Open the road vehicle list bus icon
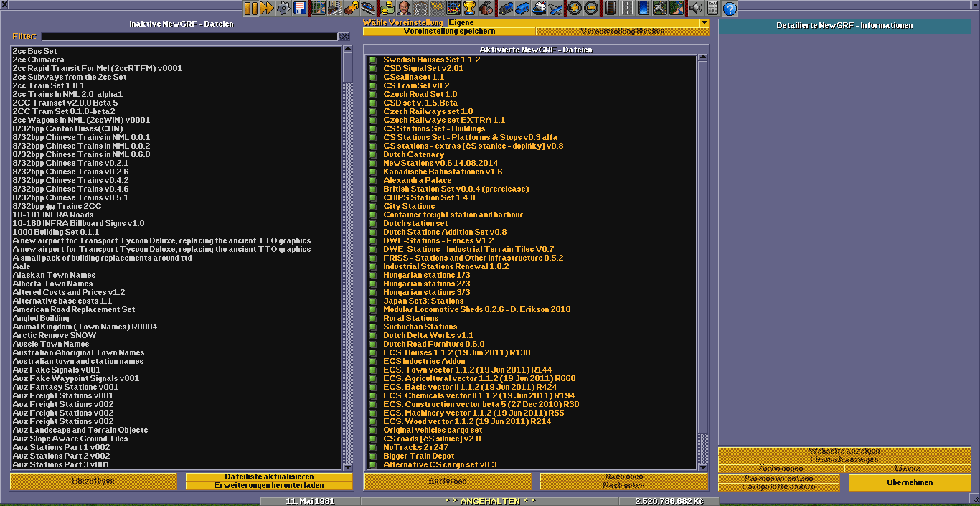The width and height of the screenshot is (980, 506). pos(522,8)
